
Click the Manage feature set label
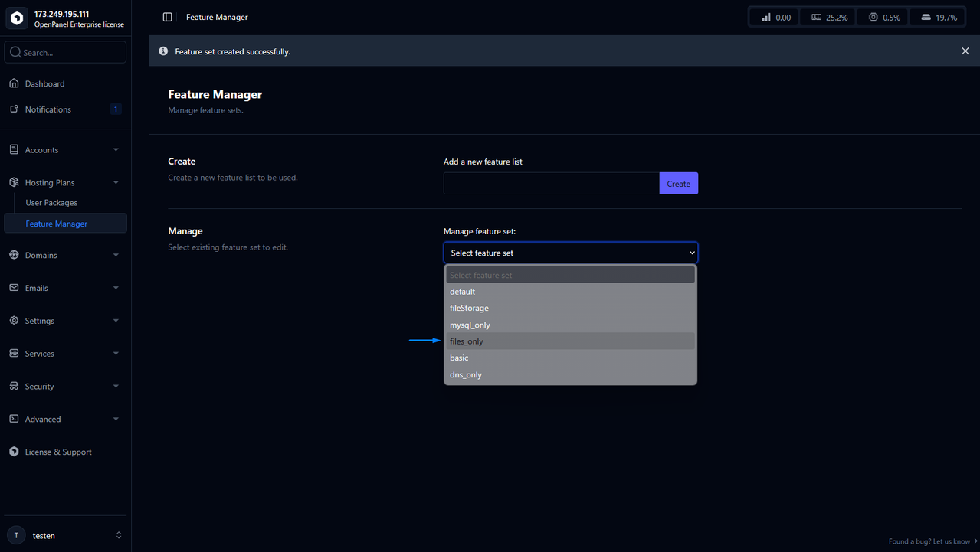(x=480, y=231)
